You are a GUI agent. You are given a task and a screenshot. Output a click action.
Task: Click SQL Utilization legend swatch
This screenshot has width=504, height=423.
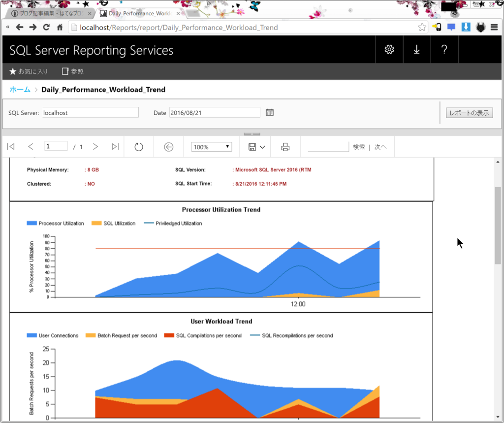pos(96,223)
